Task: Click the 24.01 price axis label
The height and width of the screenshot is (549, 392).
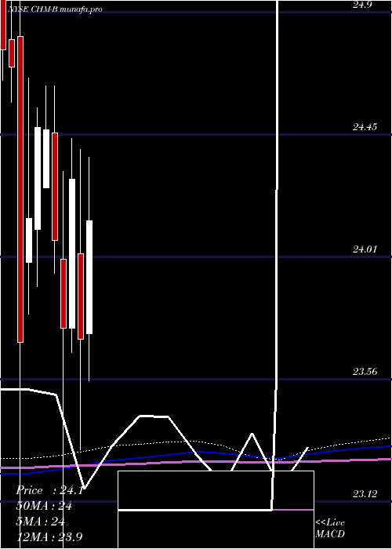Action: click(365, 249)
